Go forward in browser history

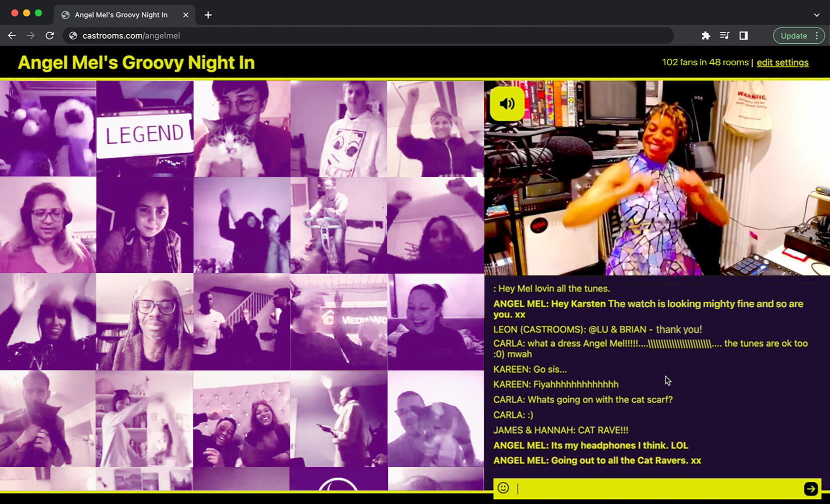click(x=31, y=36)
